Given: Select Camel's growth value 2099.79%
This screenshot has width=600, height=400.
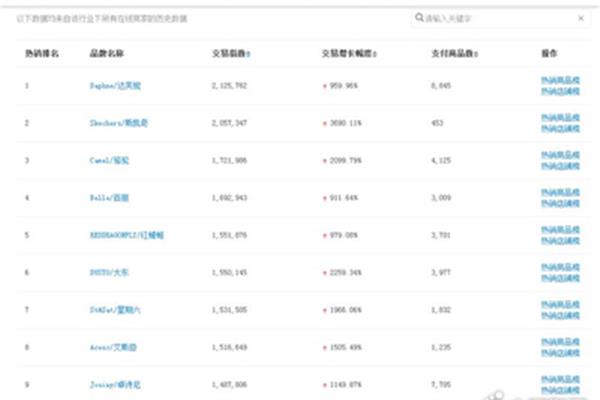Looking at the screenshot, I should click(346, 160).
